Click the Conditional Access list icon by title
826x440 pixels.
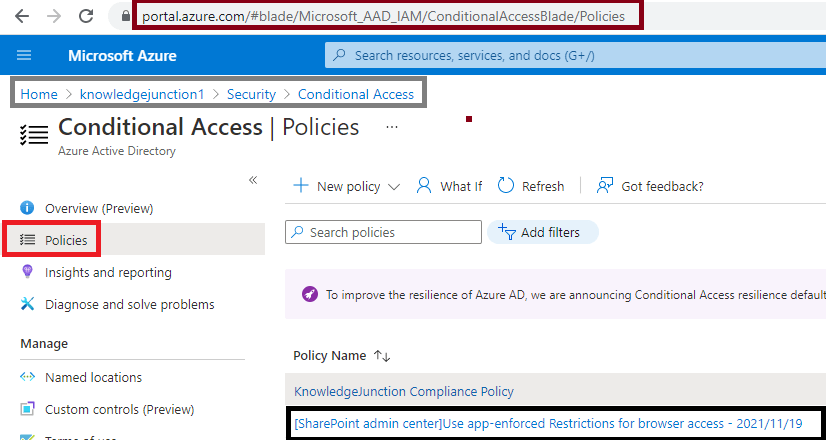34,134
